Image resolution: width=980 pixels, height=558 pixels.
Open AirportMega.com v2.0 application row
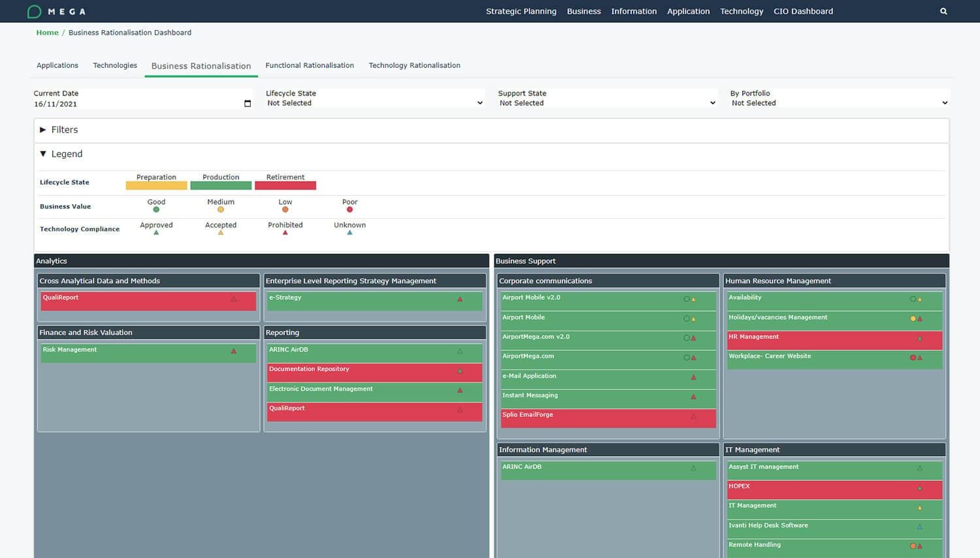[608, 340]
